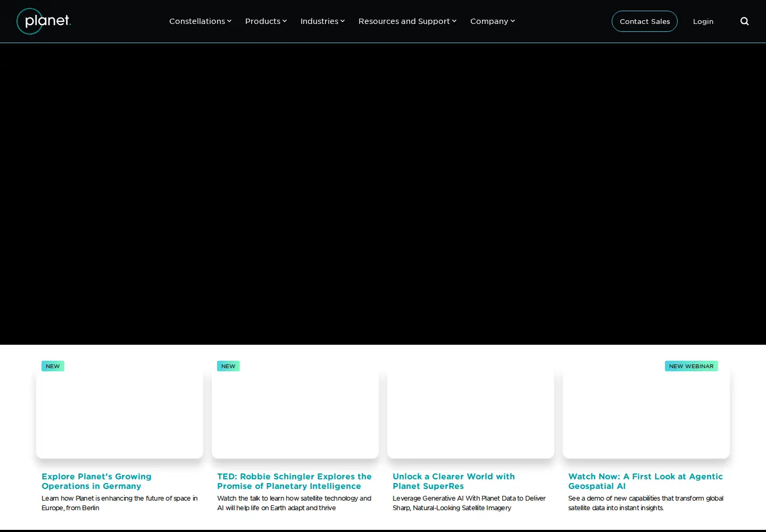Click the NEW badge on Germany card
Image resolution: width=766 pixels, height=532 pixels.
(53, 366)
